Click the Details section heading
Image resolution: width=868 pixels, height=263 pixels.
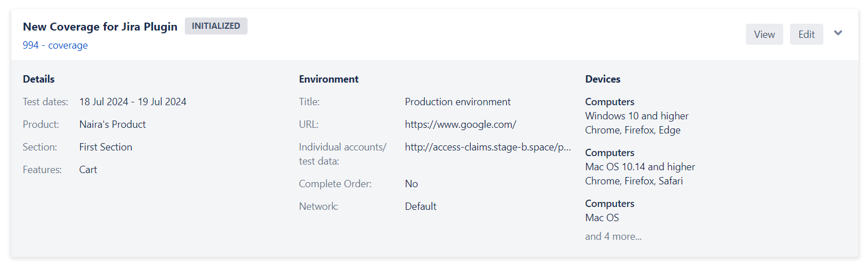tap(38, 79)
